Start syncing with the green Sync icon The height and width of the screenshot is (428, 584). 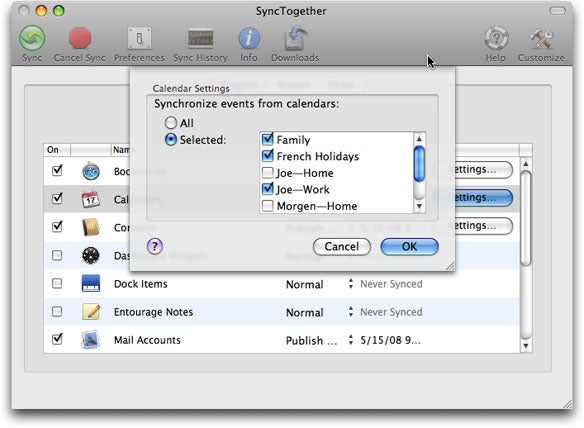click(32, 38)
